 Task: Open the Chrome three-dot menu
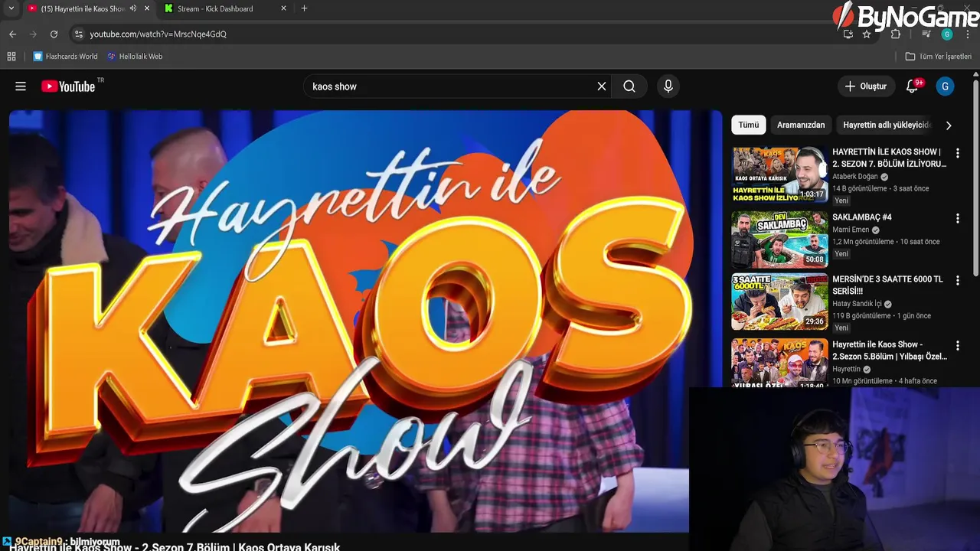(x=967, y=34)
